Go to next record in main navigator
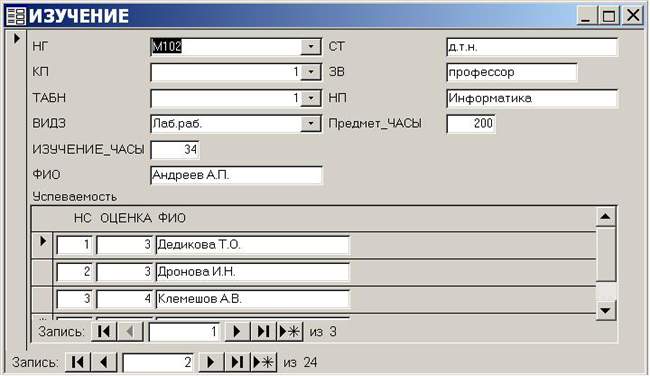 (211, 362)
